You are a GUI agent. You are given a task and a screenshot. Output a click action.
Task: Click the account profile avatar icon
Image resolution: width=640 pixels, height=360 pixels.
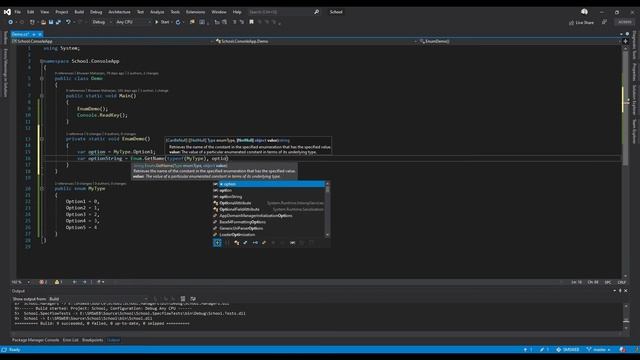[584, 12]
